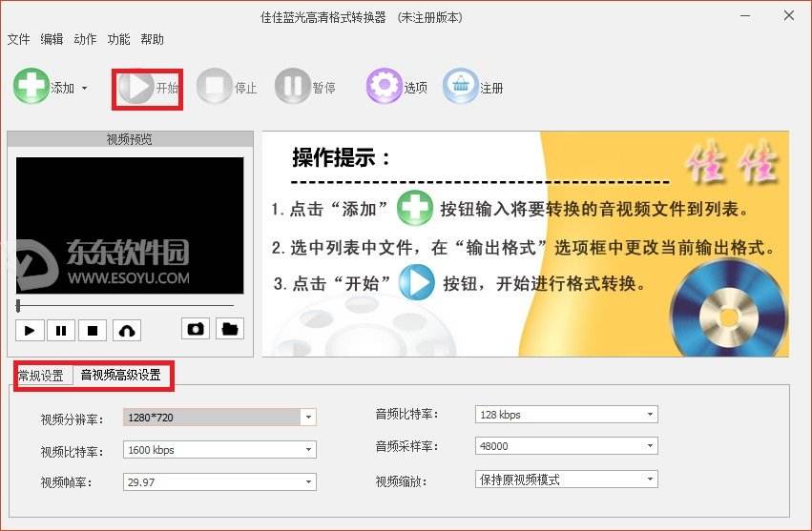Switch to the 音视频高级设置 tab
812x531 pixels.
tap(121, 376)
